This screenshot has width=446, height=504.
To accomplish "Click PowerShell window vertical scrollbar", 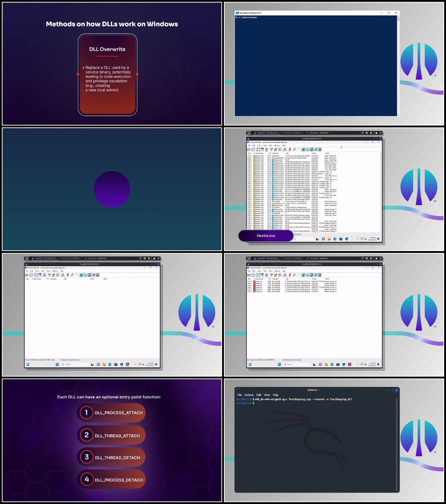I will (x=398, y=65).
